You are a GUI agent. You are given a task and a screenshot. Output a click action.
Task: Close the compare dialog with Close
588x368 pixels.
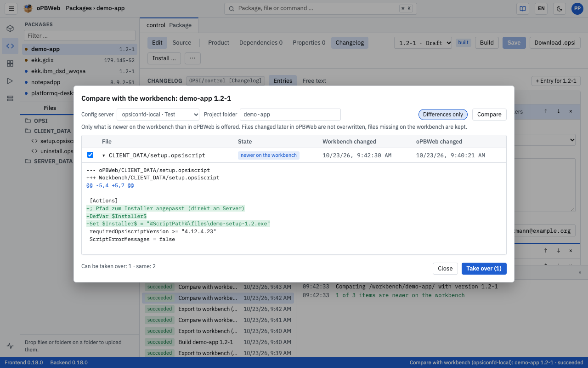click(445, 269)
